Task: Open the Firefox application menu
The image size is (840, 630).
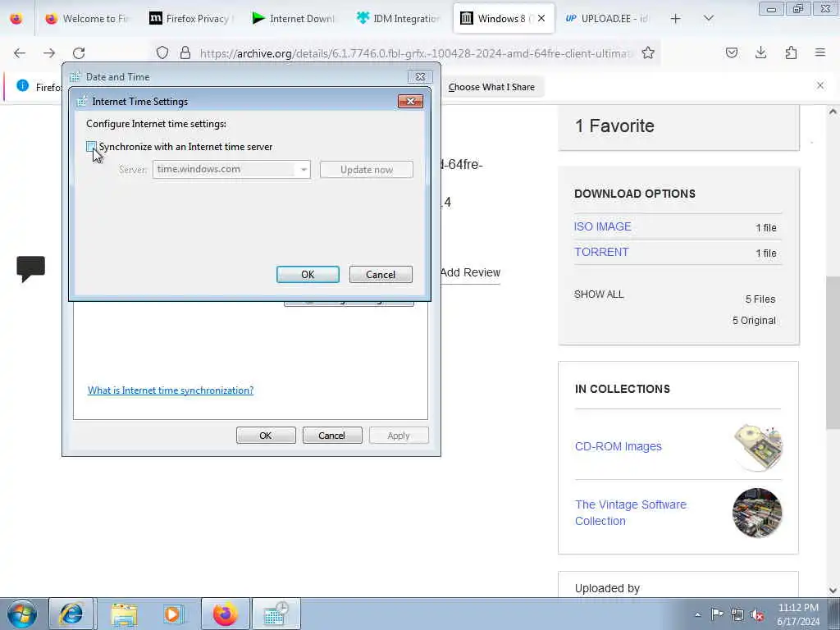Action: tap(820, 52)
